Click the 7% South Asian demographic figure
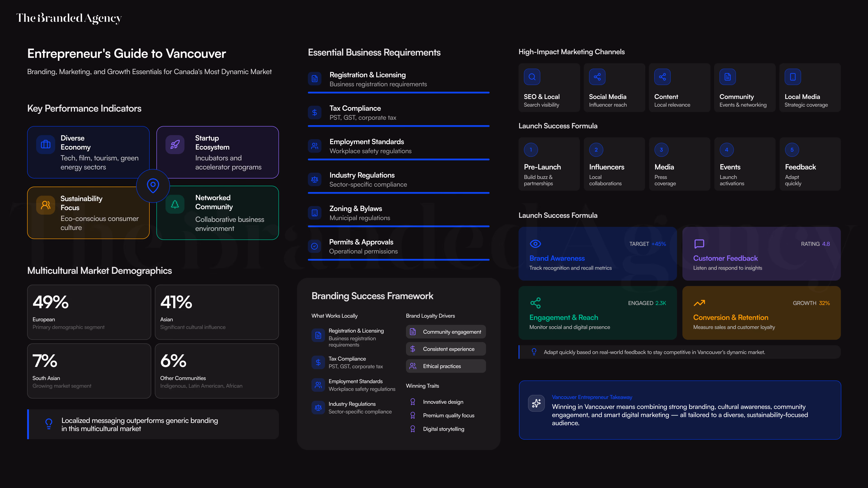Screen dimensions: 868x488 45,361
